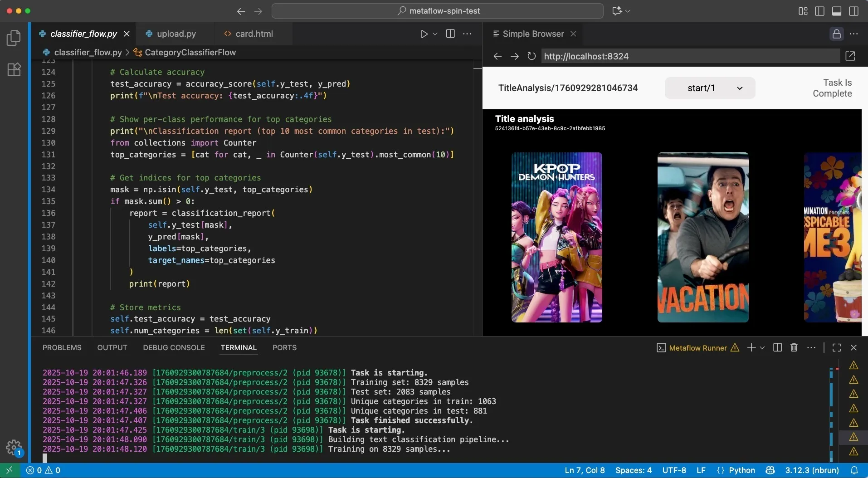Toggle the secondary sidebar
Image resolution: width=868 pixels, height=478 pixels.
(854, 11)
